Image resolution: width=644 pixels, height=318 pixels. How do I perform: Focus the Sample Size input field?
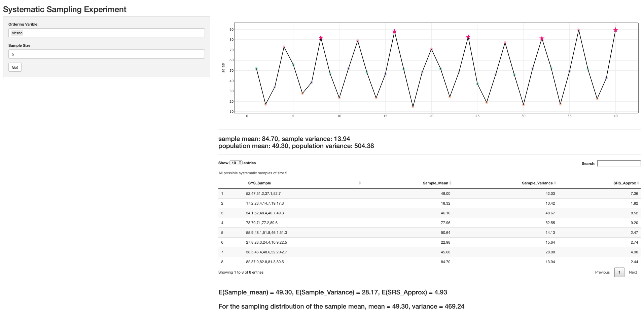106,54
